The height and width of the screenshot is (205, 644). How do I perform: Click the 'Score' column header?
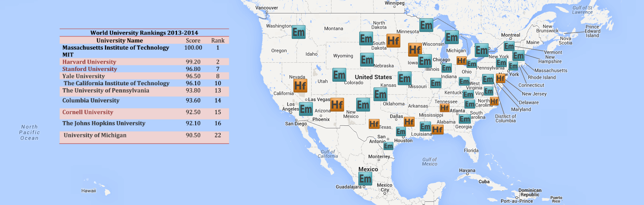(193, 40)
